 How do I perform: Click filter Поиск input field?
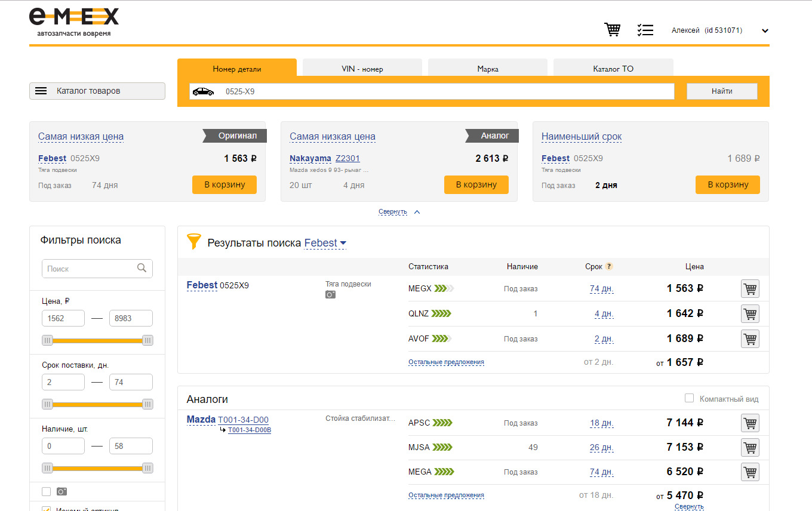pyautogui.click(x=97, y=269)
